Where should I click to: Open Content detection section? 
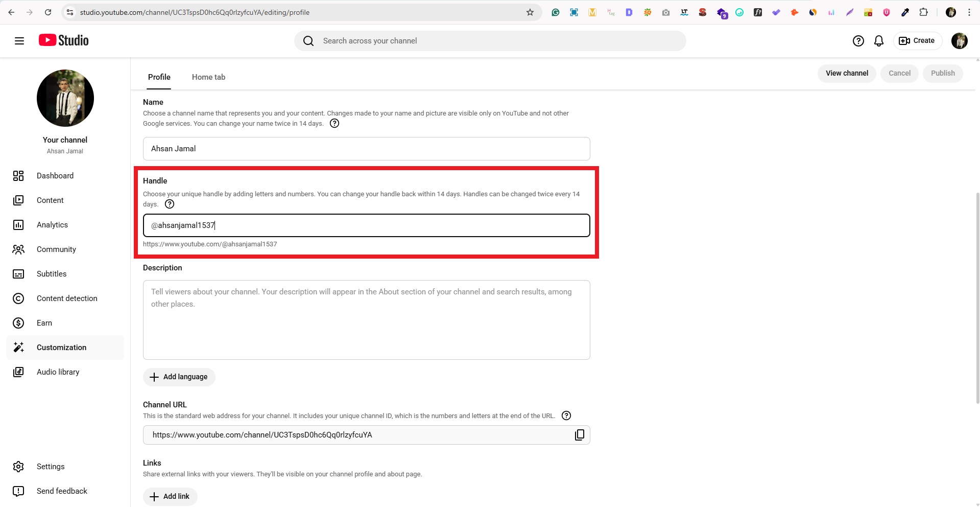pos(18,298)
